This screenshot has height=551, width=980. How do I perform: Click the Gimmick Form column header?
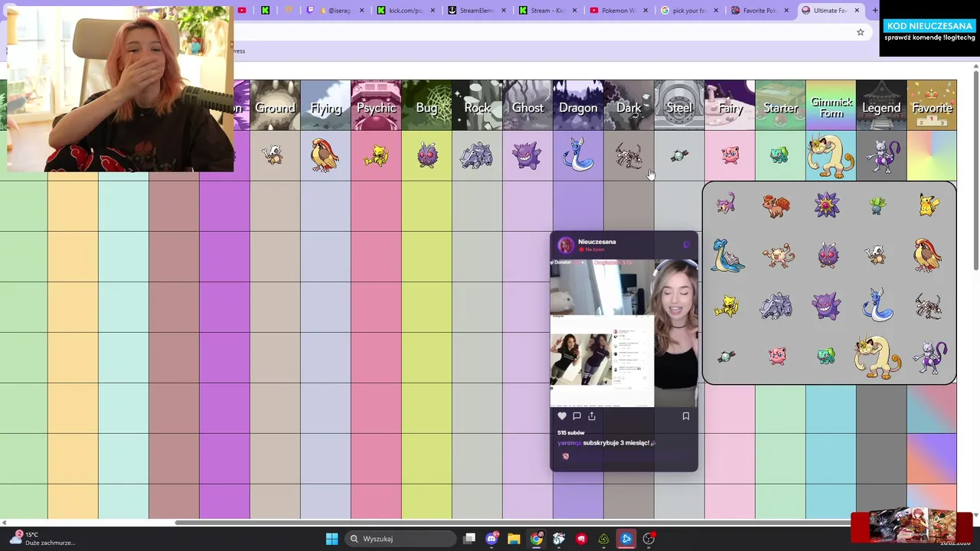click(x=831, y=105)
